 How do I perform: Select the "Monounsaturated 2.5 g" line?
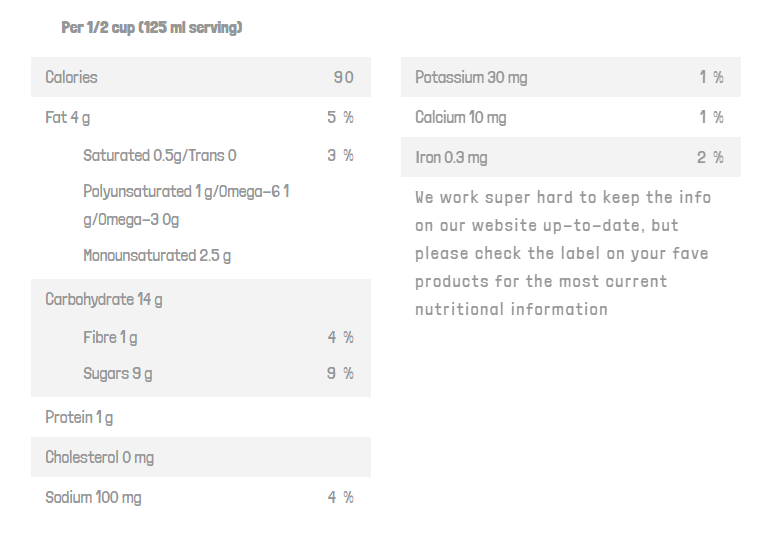(x=157, y=255)
